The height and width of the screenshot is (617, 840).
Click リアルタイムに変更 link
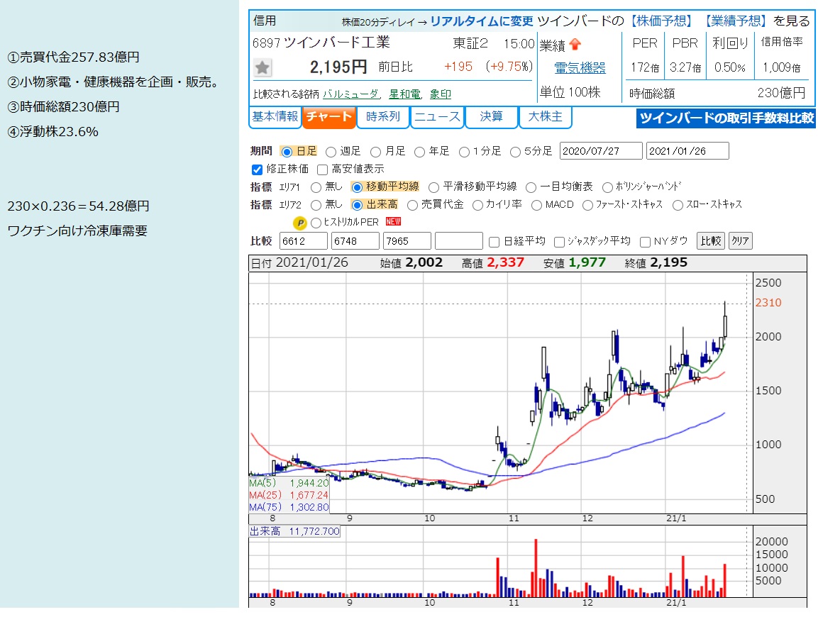pyautogui.click(x=482, y=21)
